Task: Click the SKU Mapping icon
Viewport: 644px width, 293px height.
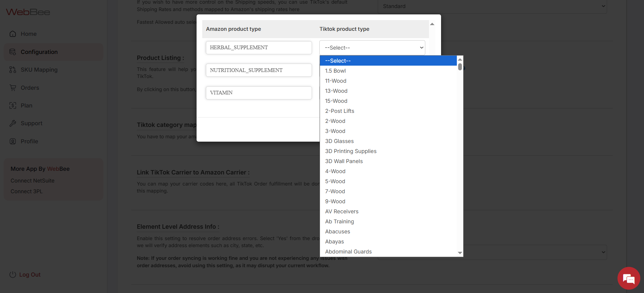Action: click(x=13, y=70)
